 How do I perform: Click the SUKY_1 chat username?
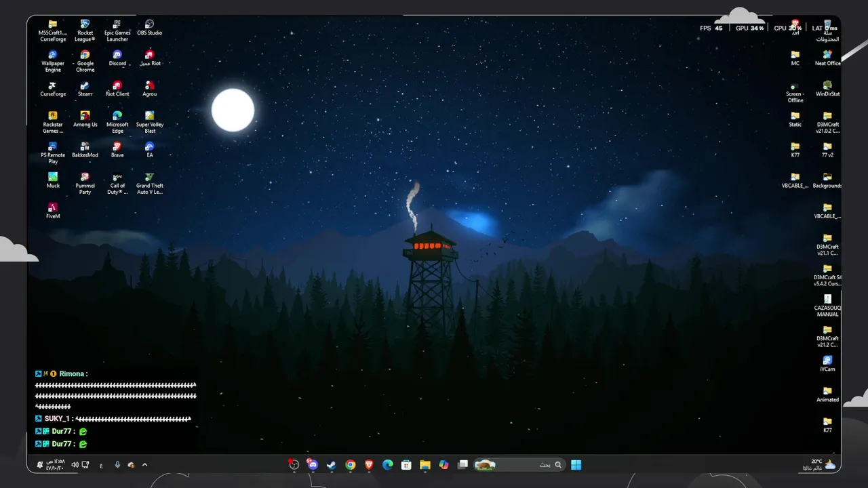click(57, 419)
